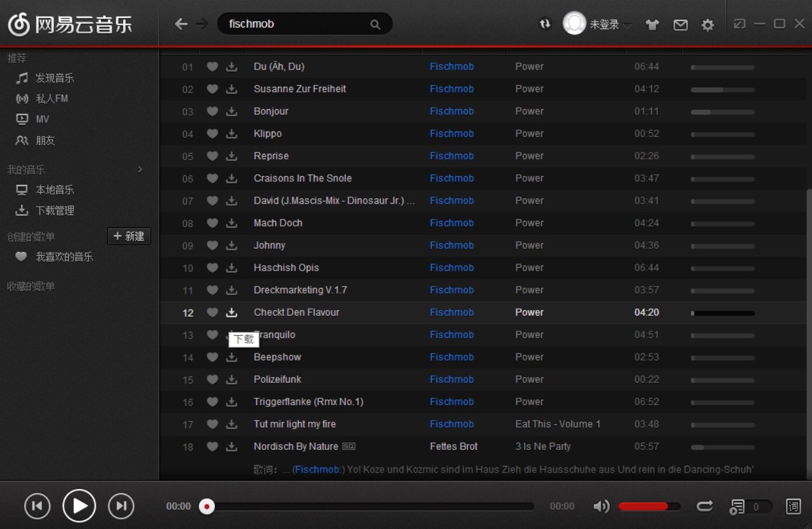This screenshot has height=529, width=812.
Task: Open the skin (shirt) icon
Action: click(652, 24)
